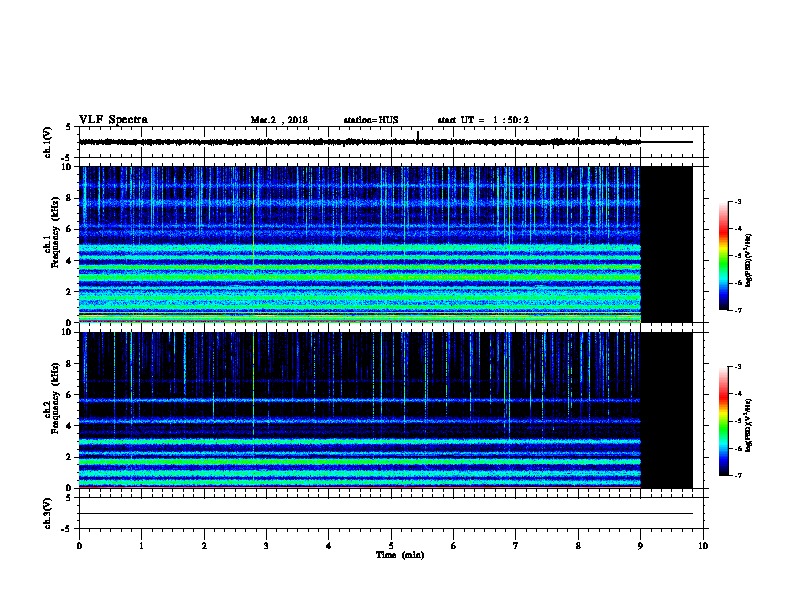792x612 pixels.
Task: Click the date text "Mar.2 , 2018"
Action: coord(279,120)
